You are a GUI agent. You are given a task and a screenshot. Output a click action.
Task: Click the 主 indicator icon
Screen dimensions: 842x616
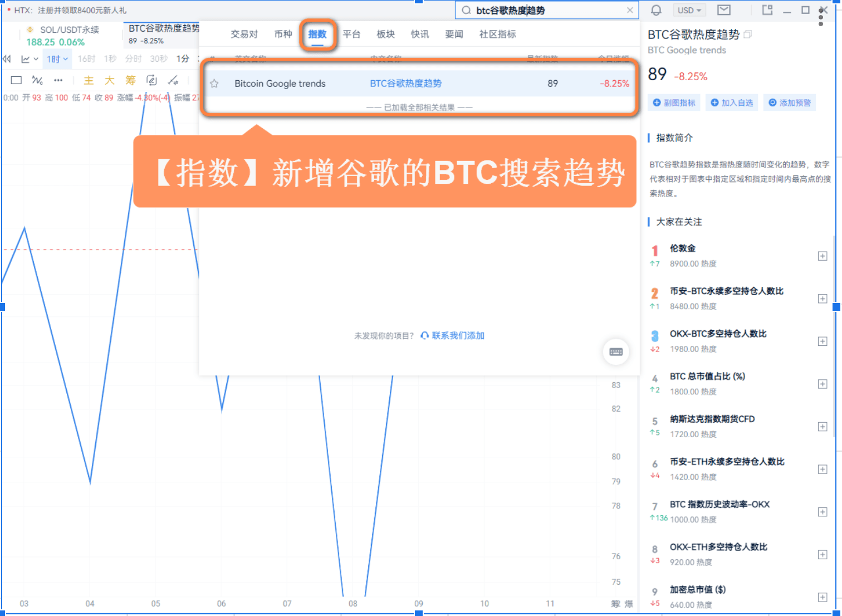[89, 80]
